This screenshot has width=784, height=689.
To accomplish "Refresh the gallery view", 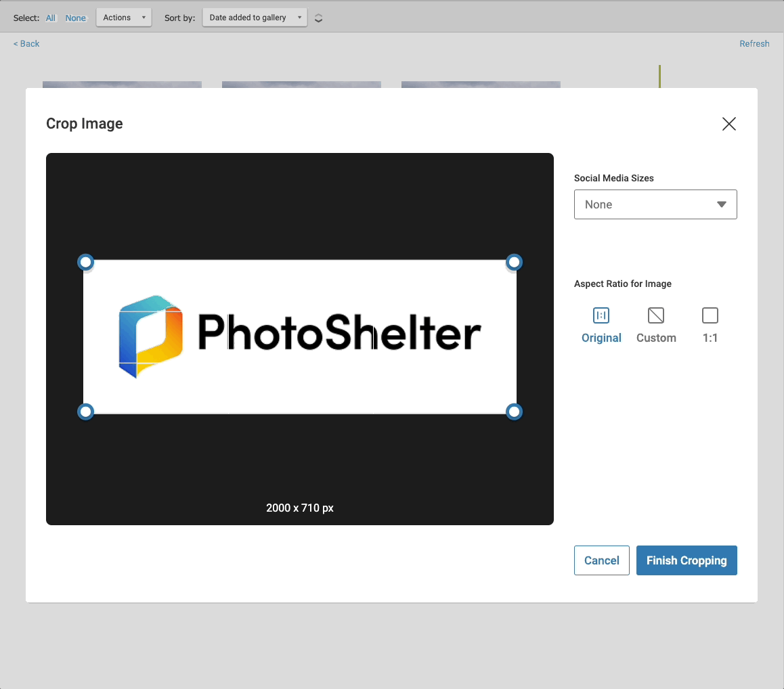I will 754,43.
